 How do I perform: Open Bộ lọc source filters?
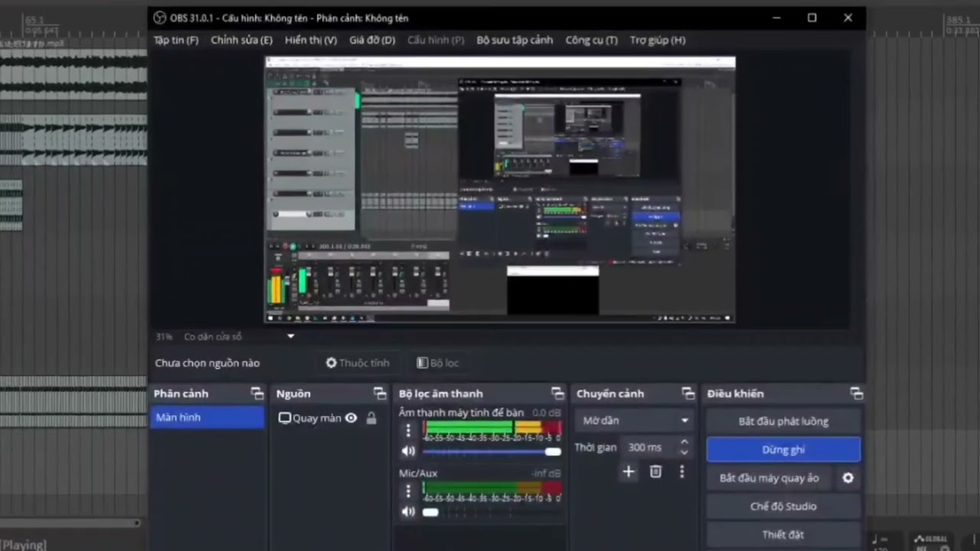point(438,363)
